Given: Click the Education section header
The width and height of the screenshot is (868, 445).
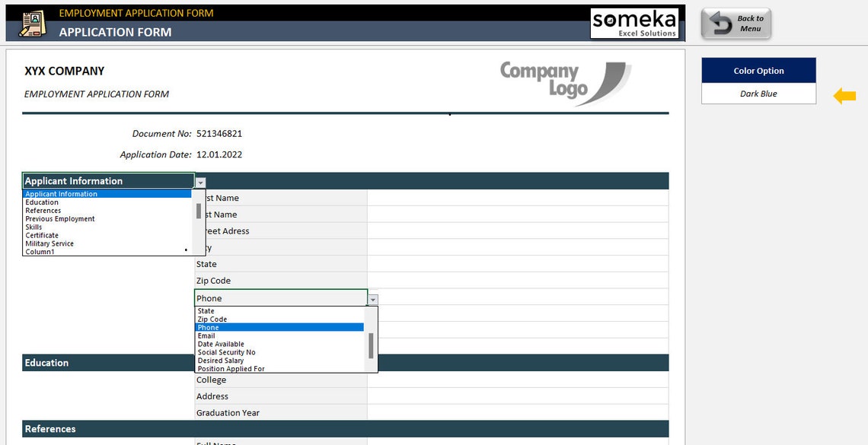Looking at the screenshot, I should 46,363.
